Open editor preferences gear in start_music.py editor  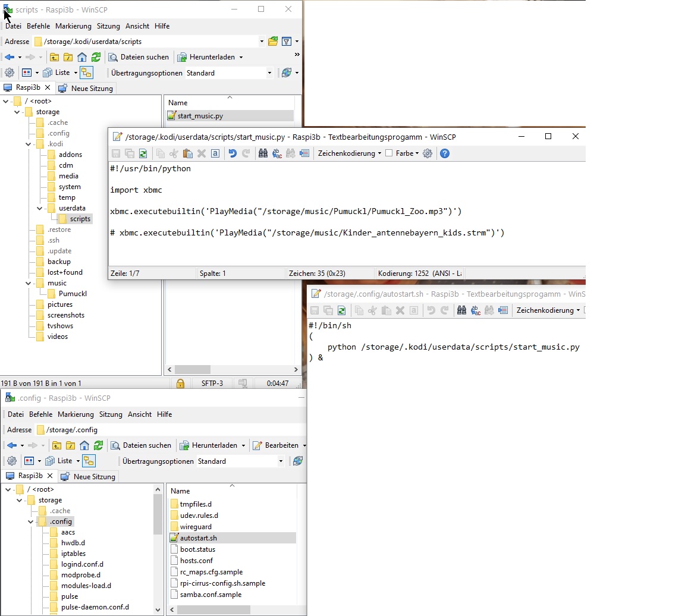(427, 153)
